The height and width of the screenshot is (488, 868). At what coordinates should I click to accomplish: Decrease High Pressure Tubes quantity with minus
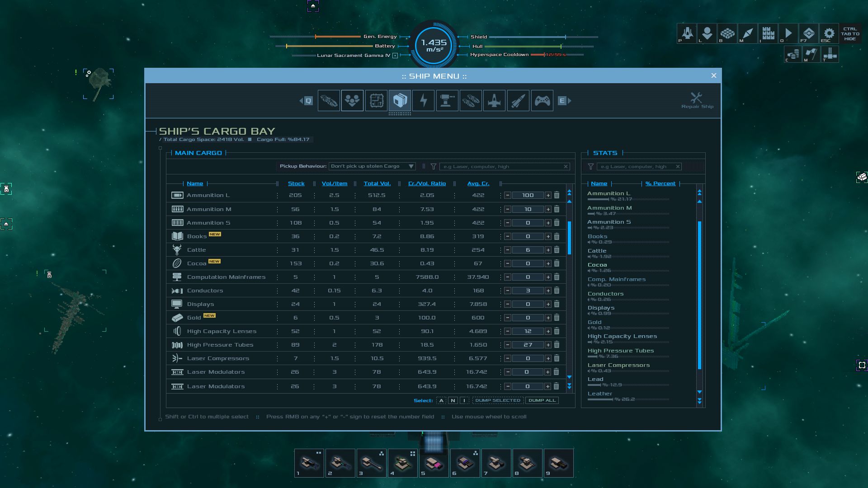508,345
